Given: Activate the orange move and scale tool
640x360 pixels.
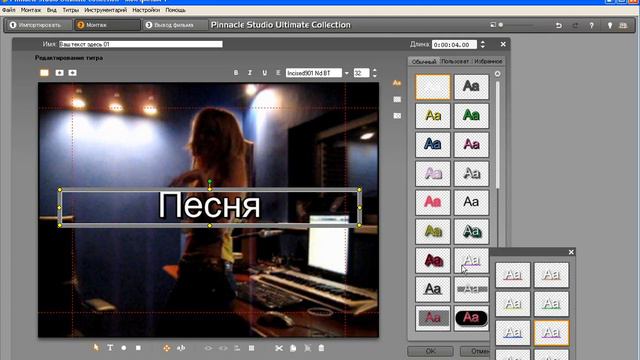Looking at the screenshot, I should 167,348.
